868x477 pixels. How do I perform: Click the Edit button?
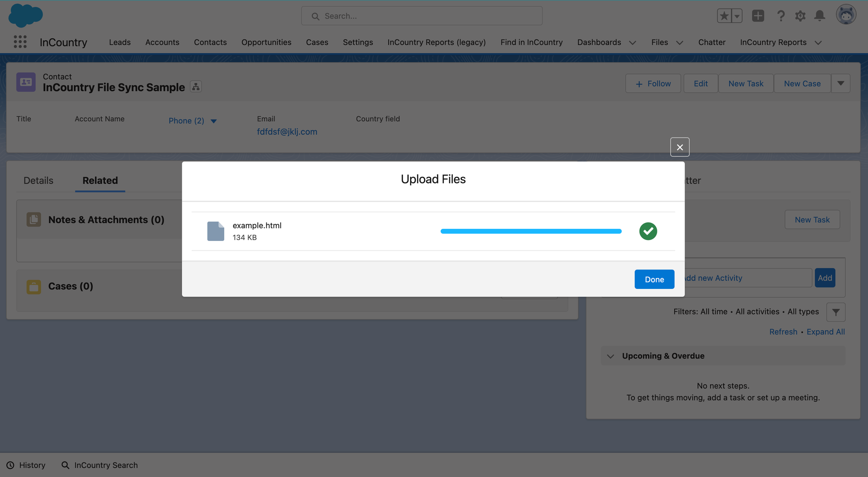pyautogui.click(x=701, y=84)
